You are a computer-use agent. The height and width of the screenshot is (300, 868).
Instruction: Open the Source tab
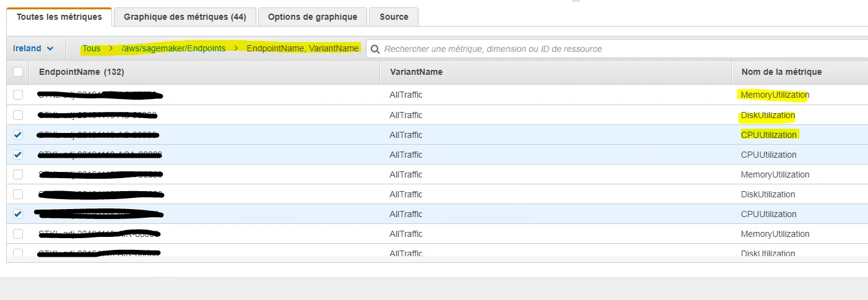pos(394,17)
